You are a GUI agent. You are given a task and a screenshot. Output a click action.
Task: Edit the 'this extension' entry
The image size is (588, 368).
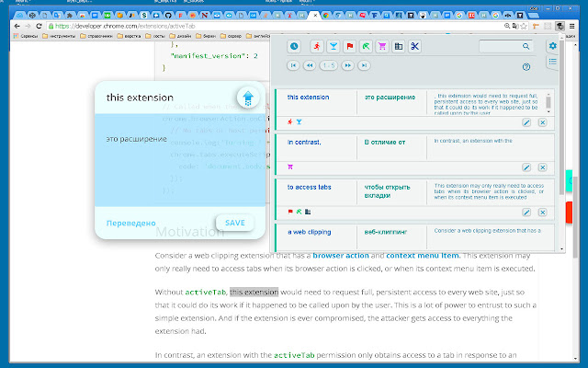coord(526,122)
